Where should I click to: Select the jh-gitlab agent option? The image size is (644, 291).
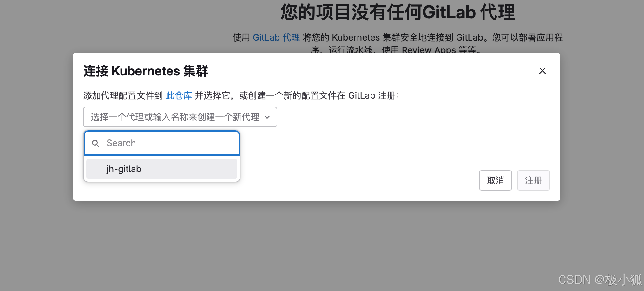click(162, 169)
